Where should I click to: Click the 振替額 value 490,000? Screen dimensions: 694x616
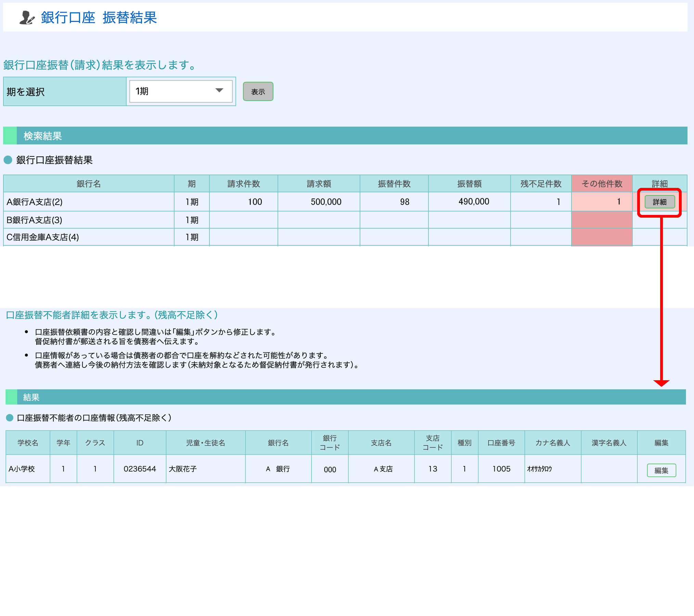click(474, 202)
